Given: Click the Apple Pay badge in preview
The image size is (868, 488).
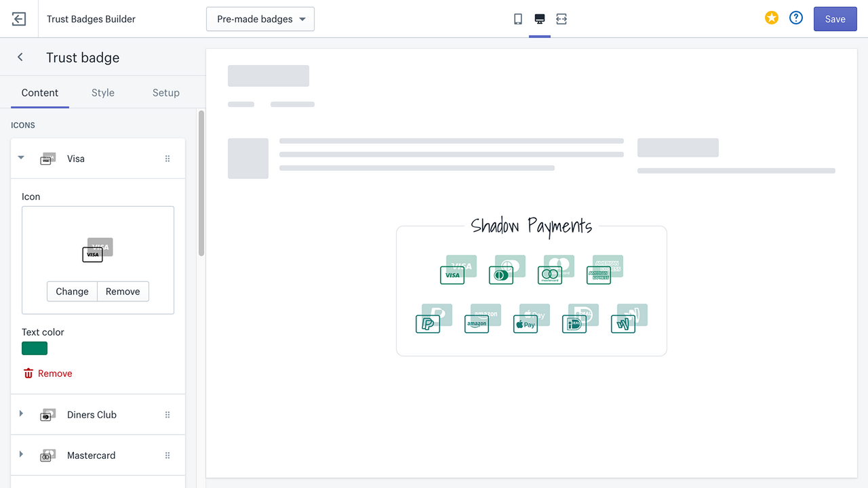Looking at the screenshot, I should click(532, 319).
